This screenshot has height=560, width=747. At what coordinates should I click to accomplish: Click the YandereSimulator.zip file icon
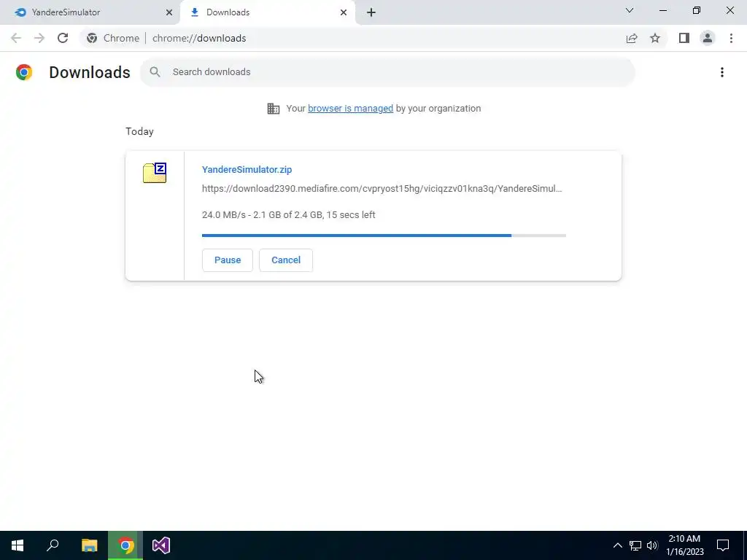click(155, 173)
